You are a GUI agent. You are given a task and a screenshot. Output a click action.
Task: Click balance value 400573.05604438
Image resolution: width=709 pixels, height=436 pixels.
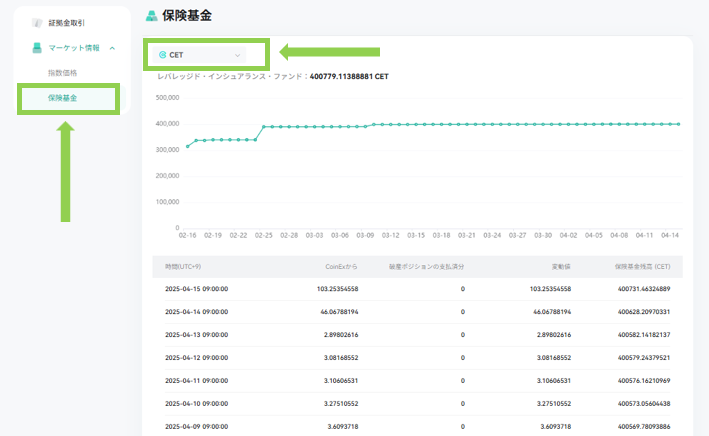point(644,403)
